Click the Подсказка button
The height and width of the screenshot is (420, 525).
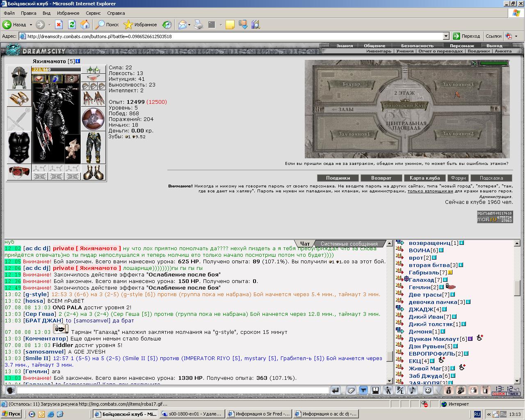pos(491,178)
